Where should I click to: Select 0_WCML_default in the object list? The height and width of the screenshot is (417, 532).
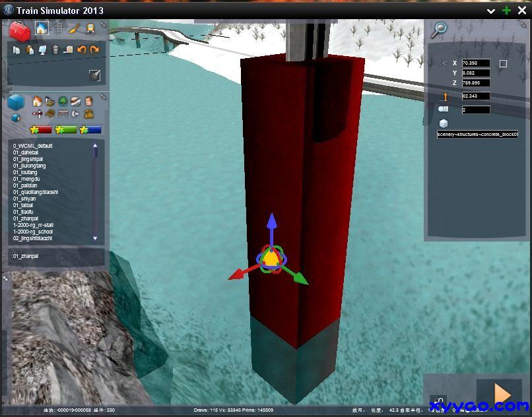coord(32,146)
